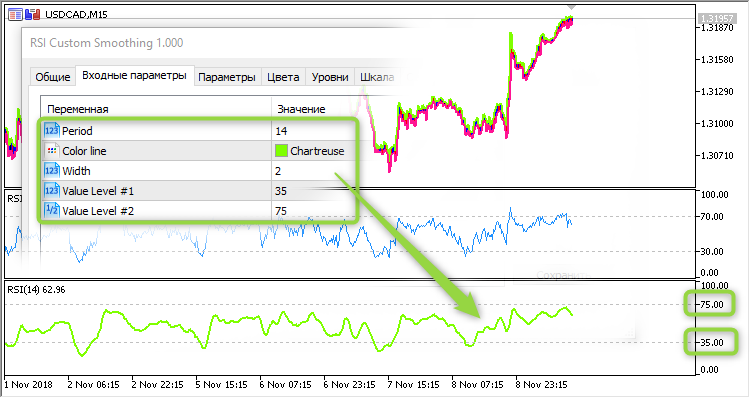This screenshot has width=750, height=398.
Task: Click the 1.31000 price scale label
Action: pyautogui.click(x=717, y=123)
